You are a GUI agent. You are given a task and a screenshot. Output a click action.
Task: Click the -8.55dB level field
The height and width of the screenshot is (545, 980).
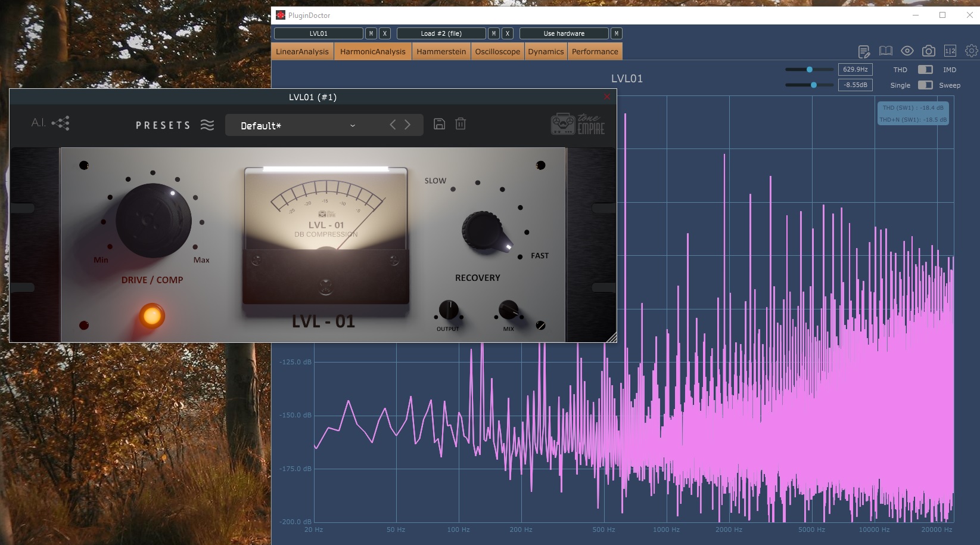pyautogui.click(x=855, y=85)
